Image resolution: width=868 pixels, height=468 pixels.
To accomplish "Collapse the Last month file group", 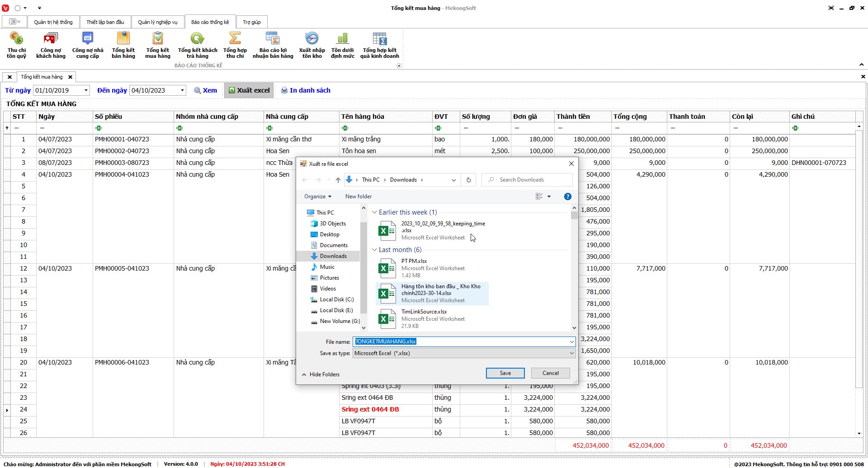I will (x=374, y=250).
